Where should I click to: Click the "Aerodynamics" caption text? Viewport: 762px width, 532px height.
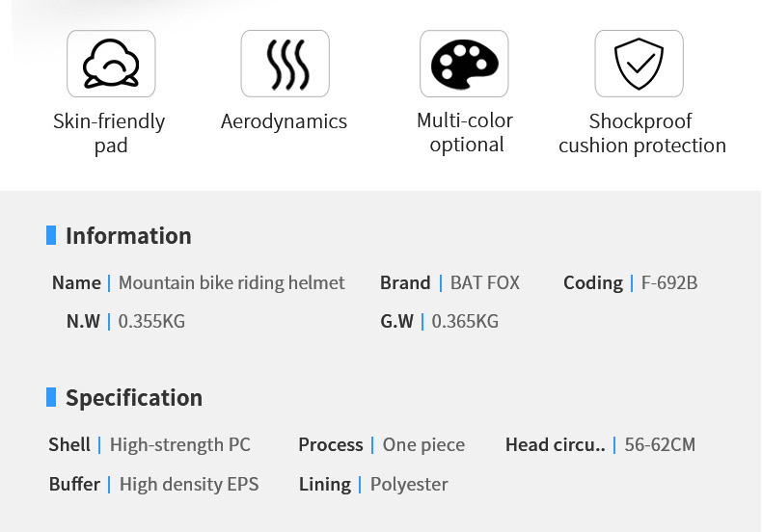284,121
